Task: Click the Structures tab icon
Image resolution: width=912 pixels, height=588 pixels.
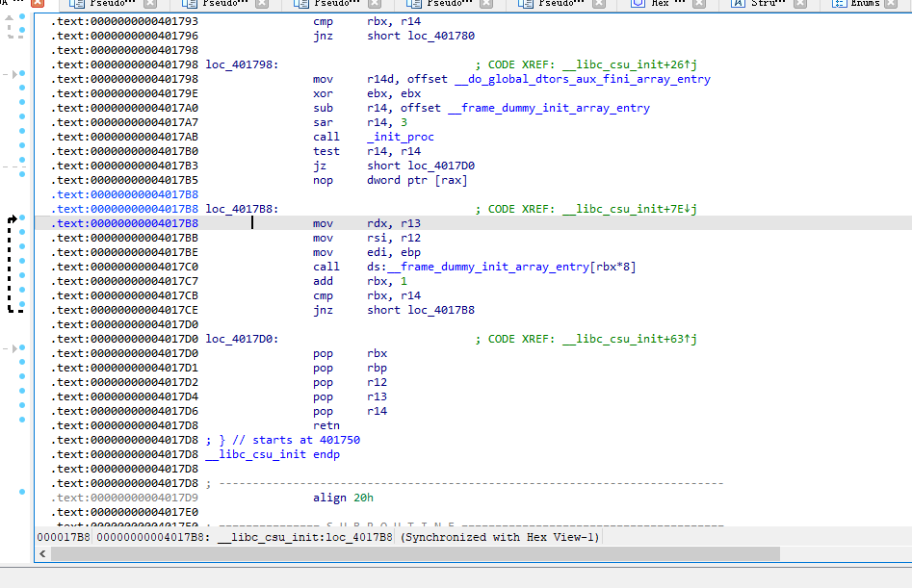Action: tap(738, 5)
